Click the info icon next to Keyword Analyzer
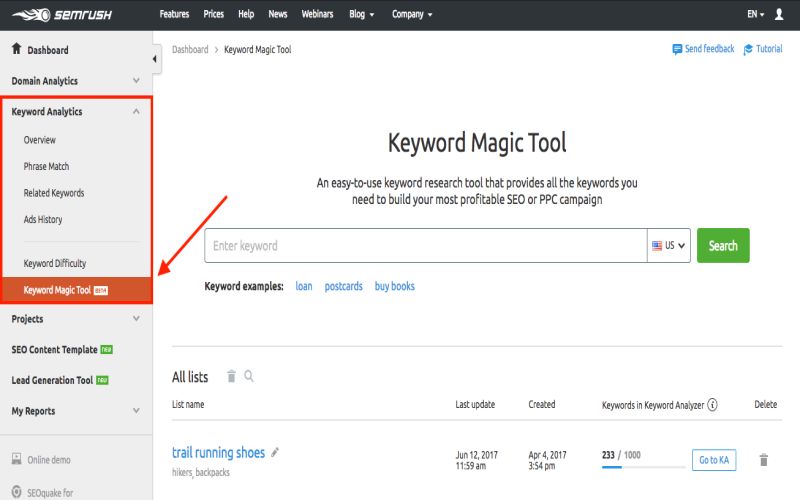The height and width of the screenshot is (500, 800). [x=712, y=405]
